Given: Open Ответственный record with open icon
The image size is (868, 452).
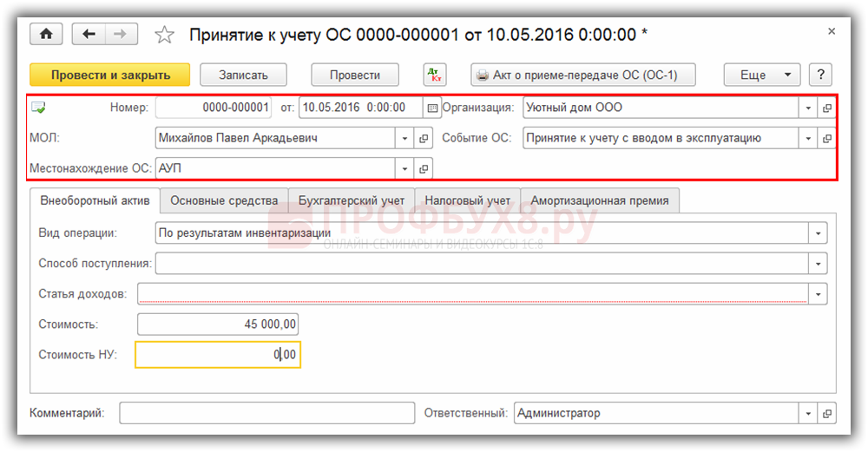Looking at the screenshot, I should coord(826,414).
